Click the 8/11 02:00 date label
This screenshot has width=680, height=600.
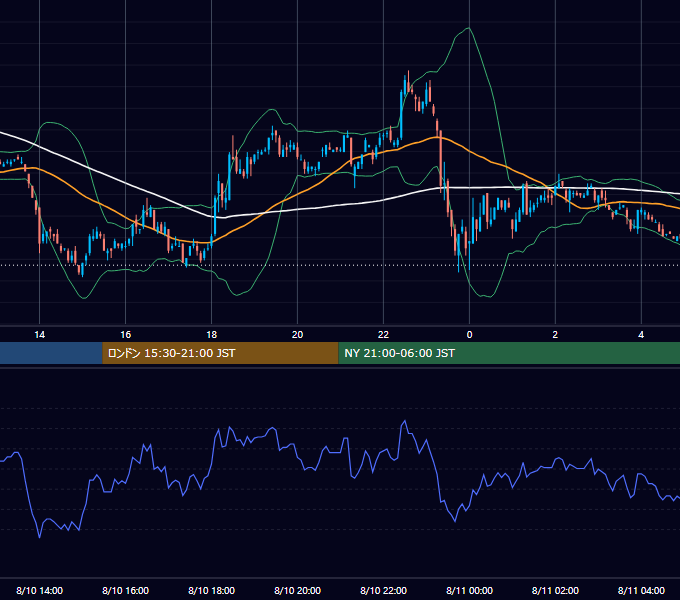click(555, 590)
